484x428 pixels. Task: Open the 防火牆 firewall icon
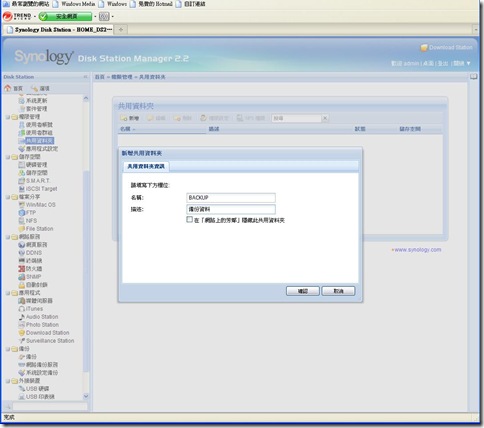point(22,269)
